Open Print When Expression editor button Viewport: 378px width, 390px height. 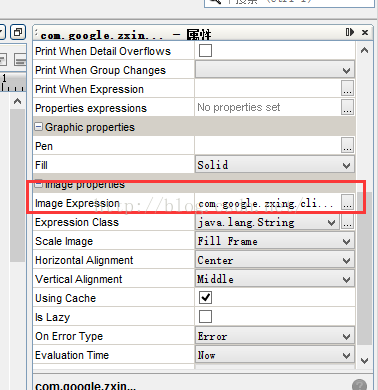click(x=347, y=88)
